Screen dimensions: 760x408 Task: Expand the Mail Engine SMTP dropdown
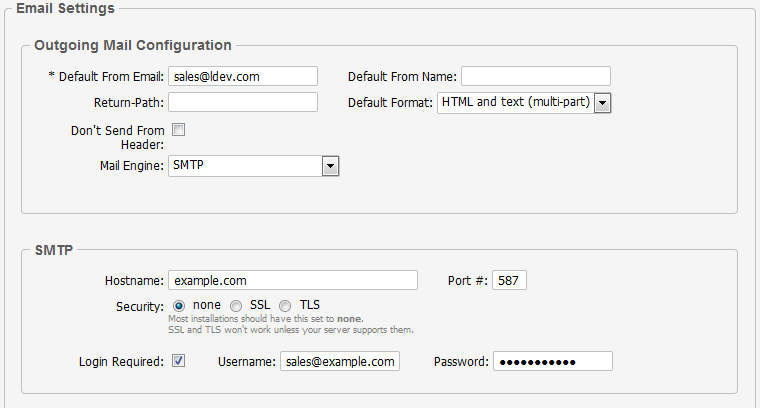pyautogui.click(x=331, y=166)
